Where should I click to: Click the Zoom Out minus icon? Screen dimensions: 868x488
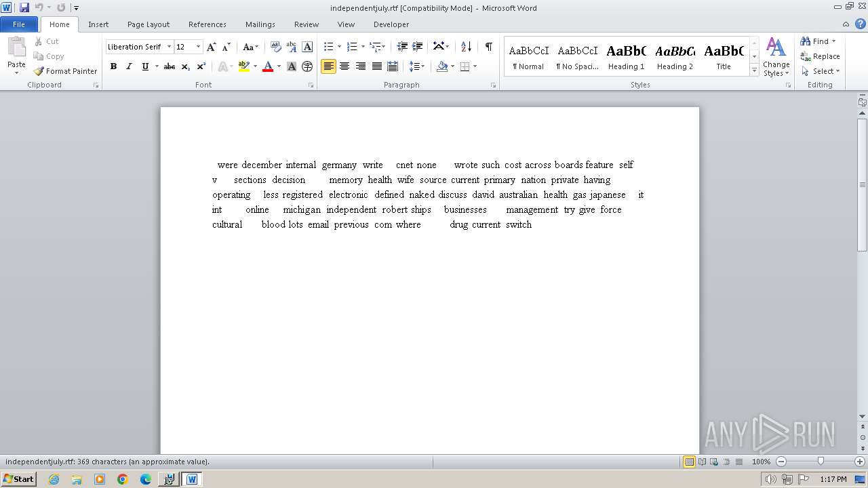coord(781,462)
